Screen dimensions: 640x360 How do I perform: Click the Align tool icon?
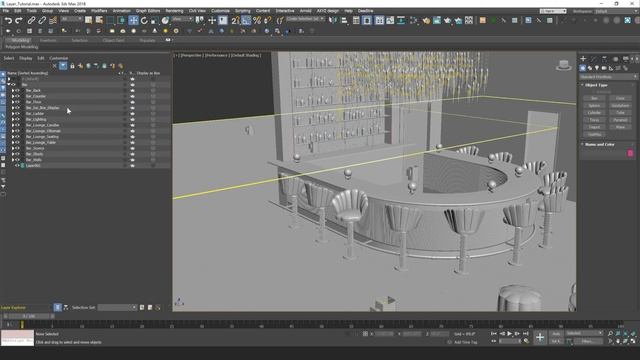(344, 20)
